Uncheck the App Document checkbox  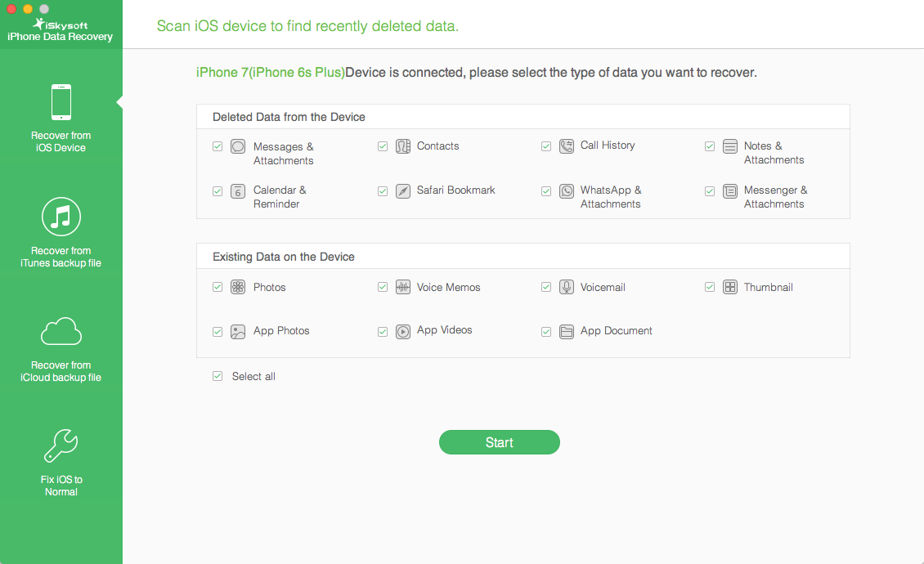(x=546, y=332)
